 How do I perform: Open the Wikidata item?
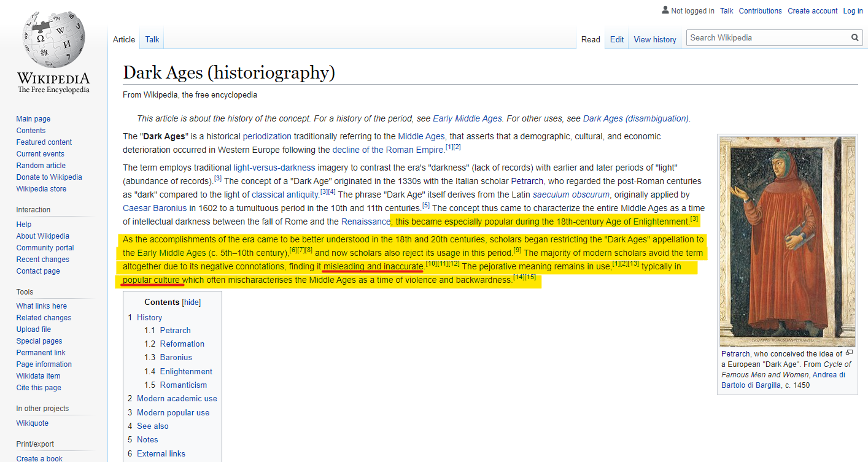click(x=39, y=376)
